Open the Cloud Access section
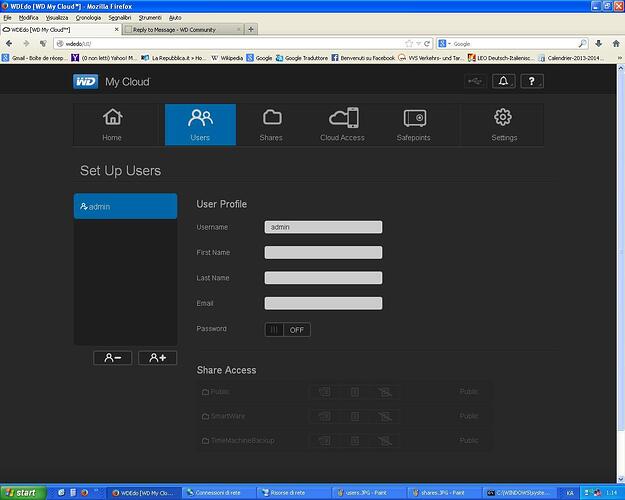Viewport: 625px width, 500px height. (342, 125)
